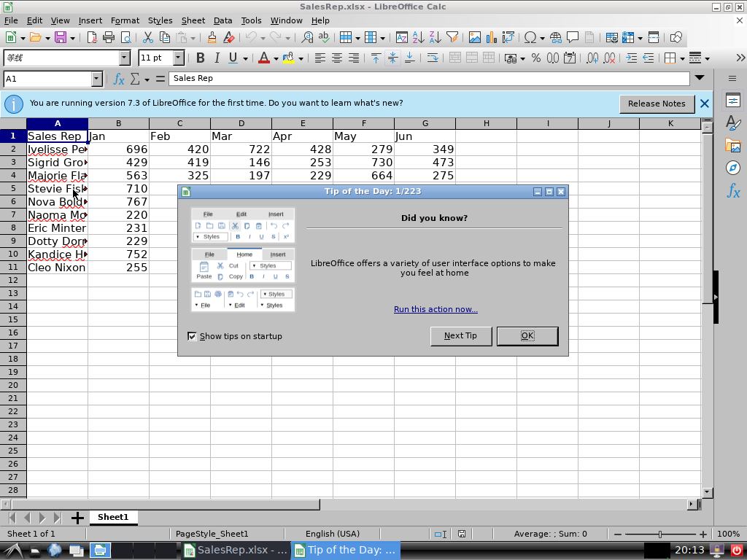Toggle Bold formatting
747x560 pixels.
tap(200, 58)
